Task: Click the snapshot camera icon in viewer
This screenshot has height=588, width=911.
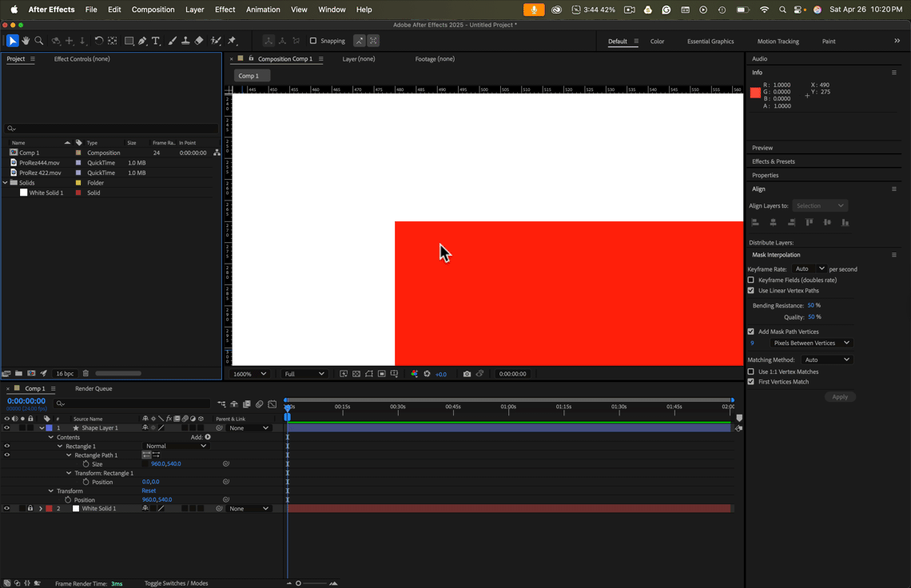Action: [467, 374]
